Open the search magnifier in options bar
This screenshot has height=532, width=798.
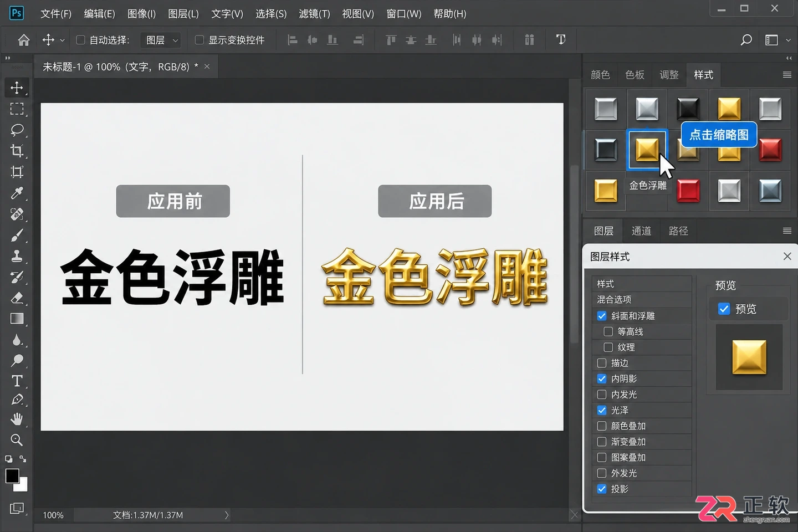pos(746,40)
